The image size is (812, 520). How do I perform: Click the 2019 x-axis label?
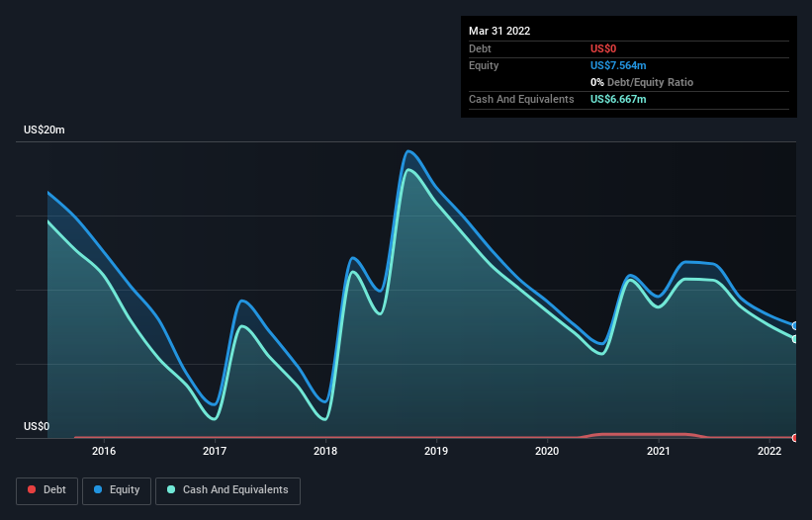436,451
